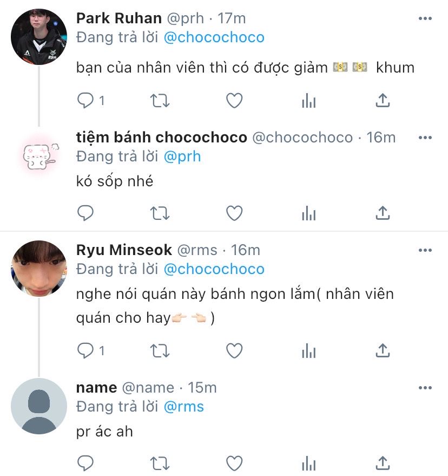Viewport: 448px width, 476px height.
Task: Open more options on tiệm bánh chocochoco's tweet
Action: 425,138
